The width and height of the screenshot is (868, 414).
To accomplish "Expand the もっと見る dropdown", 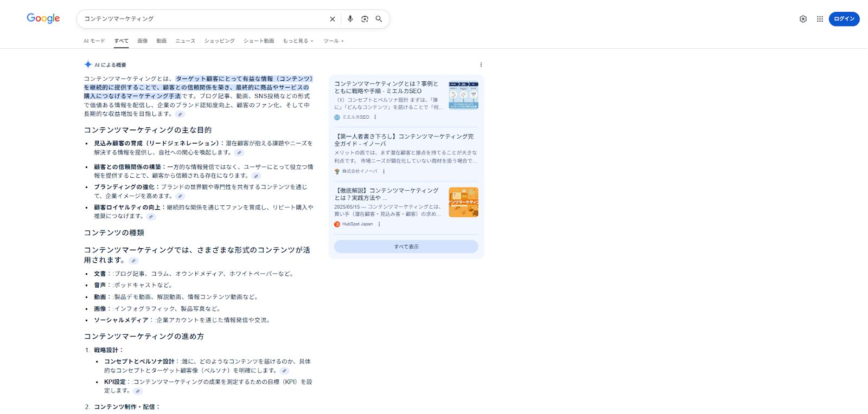I will (298, 41).
